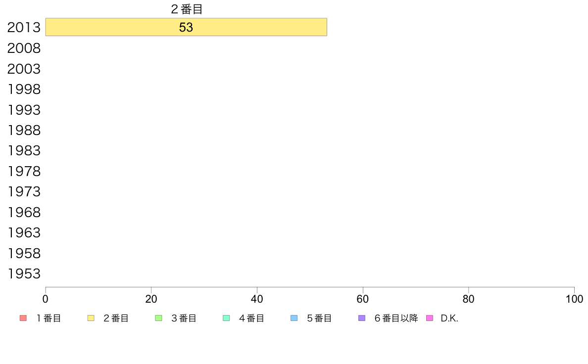Select the 1983 year label
588x364 pixels.
click(24, 151)
